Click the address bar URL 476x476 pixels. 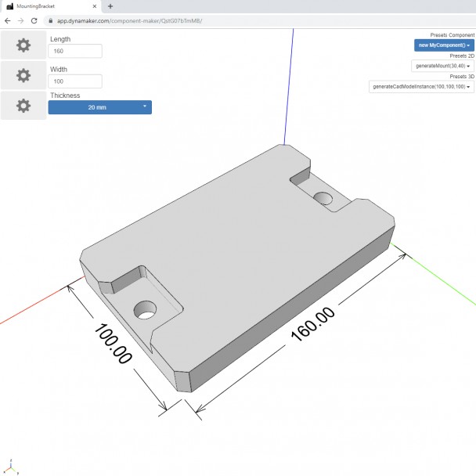pyautogui.click(x=129, y=20)
